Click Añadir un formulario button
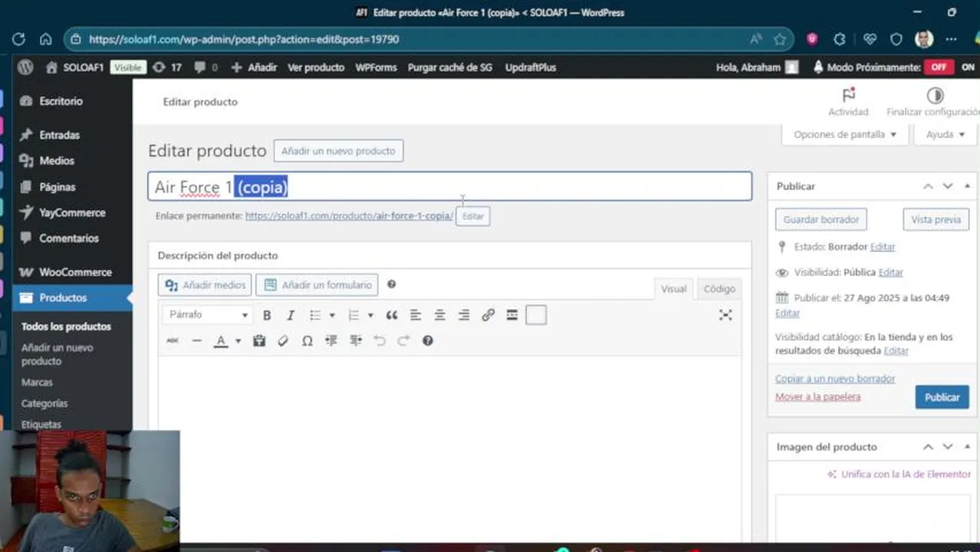Screen dimensions: 980x552 tap(317, 285)
